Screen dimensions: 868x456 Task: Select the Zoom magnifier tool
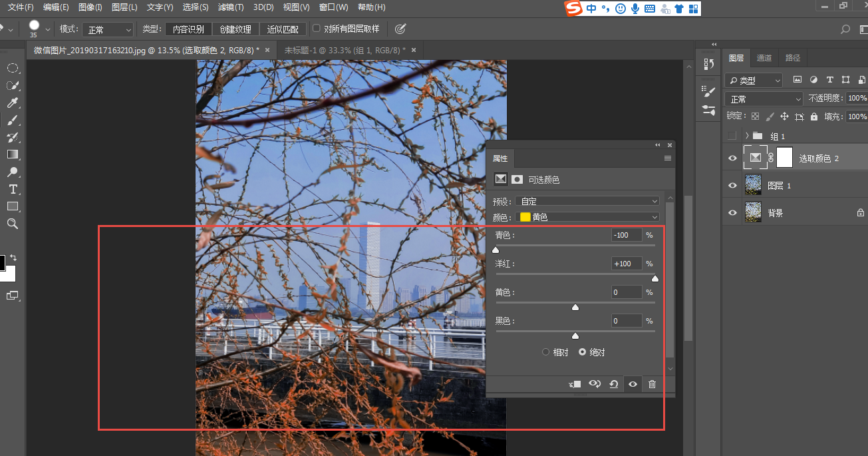[x=12, y=224]
